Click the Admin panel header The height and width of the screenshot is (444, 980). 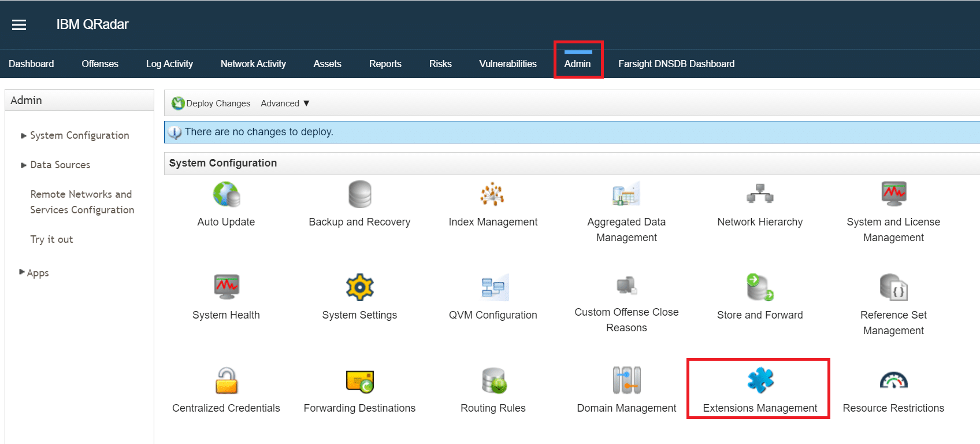pyautogui.click(x=80, y=100)
